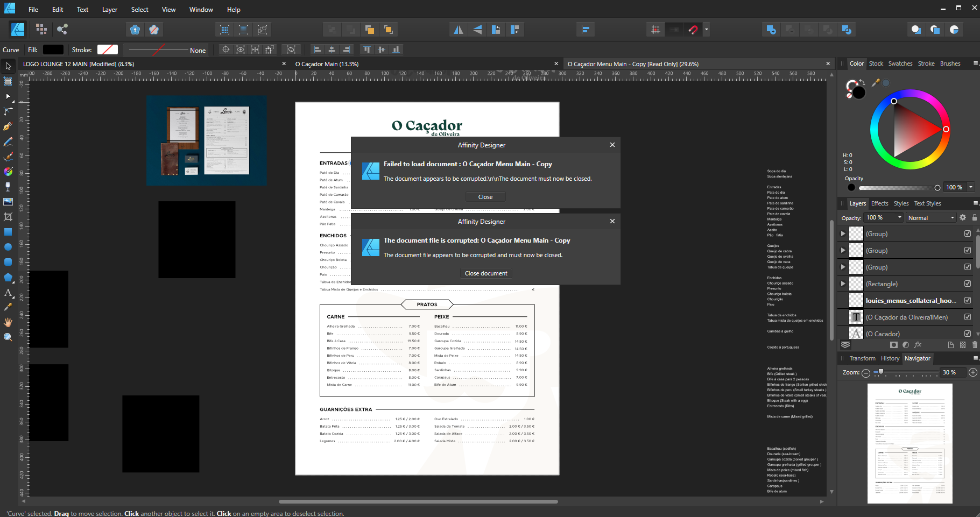Expand the third (Group) layer

click(843, 267)
